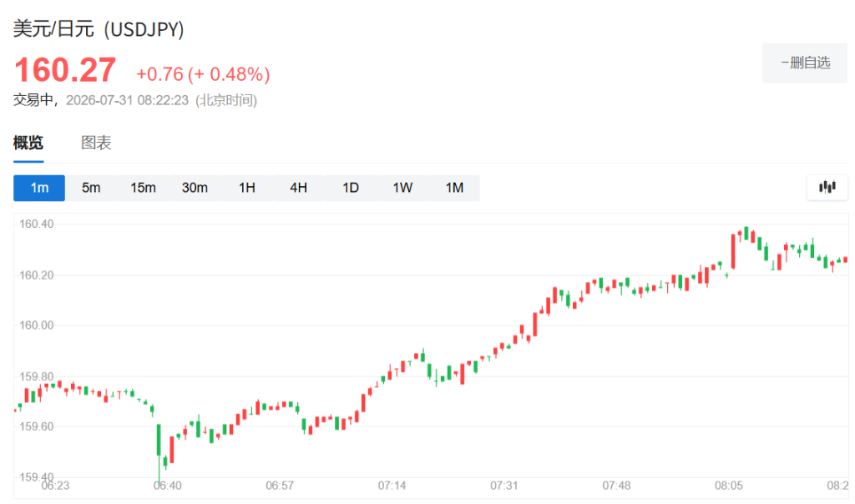
Task: Select the 1m timeframe
Action: pyautogui.click(x=39, y=188)
